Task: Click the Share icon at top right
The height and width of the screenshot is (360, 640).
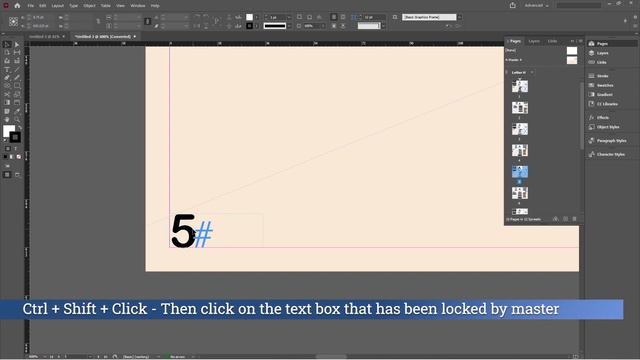Action: (x=513, y=5)
